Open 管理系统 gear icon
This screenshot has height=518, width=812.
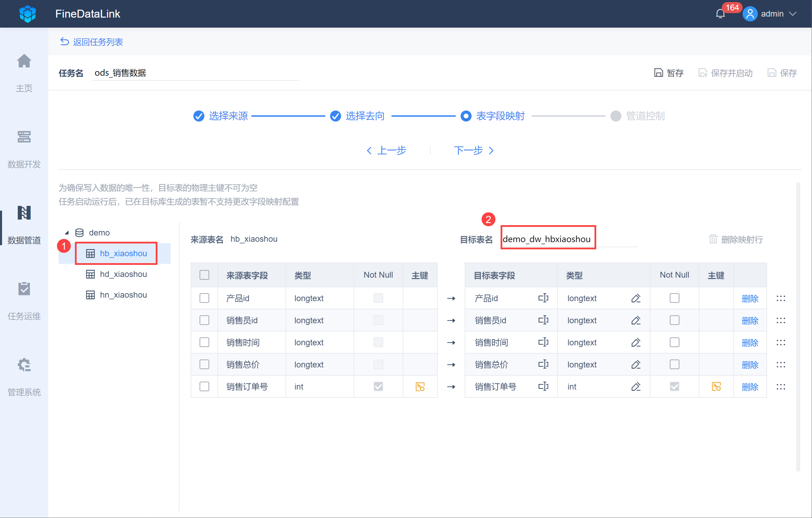click(24, 365)
